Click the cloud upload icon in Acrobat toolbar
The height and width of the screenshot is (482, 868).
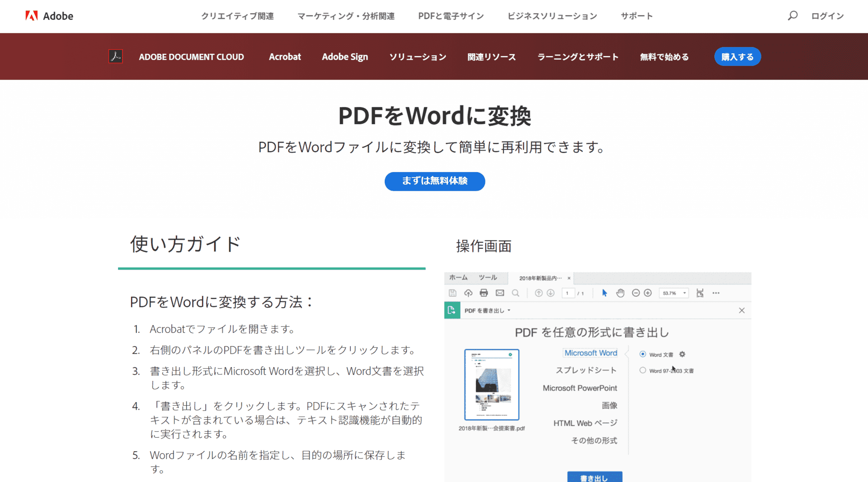(x=468, y=293)
